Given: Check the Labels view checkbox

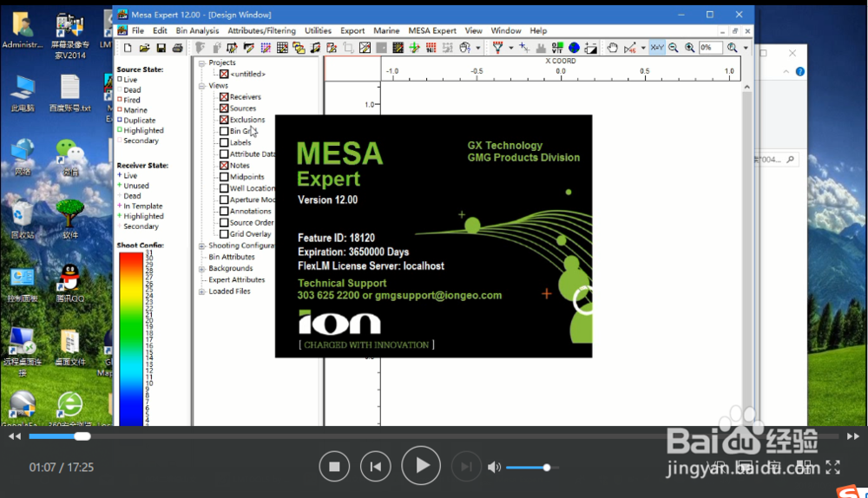Looking at the screenshot, I should (224, 143).
